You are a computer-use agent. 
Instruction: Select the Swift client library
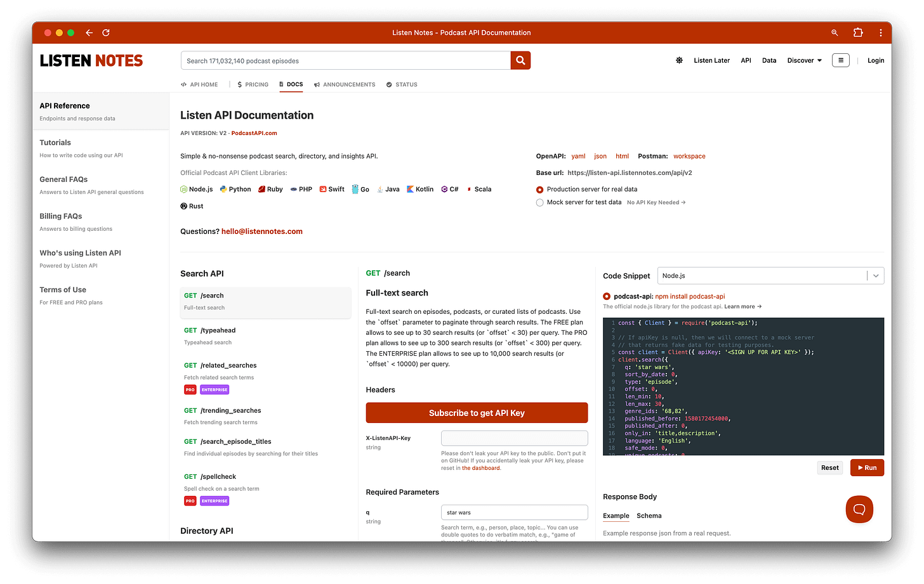coord(332,189)
